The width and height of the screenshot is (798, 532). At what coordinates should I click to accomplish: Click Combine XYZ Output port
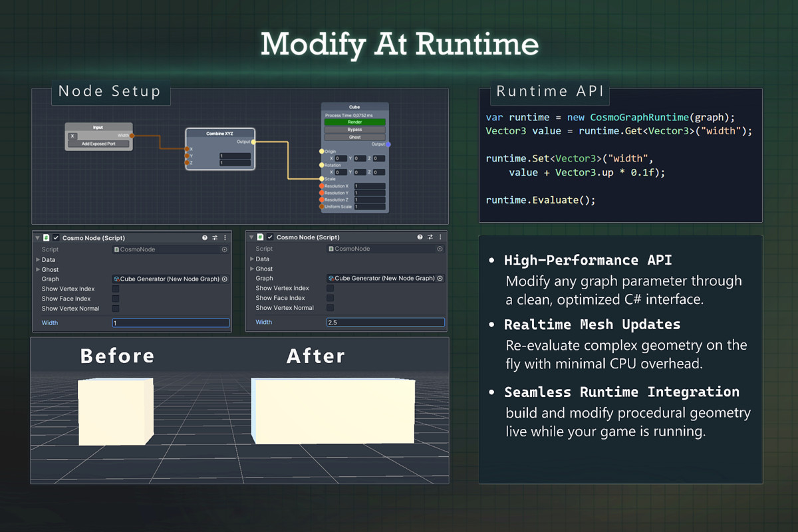[253, 142]
